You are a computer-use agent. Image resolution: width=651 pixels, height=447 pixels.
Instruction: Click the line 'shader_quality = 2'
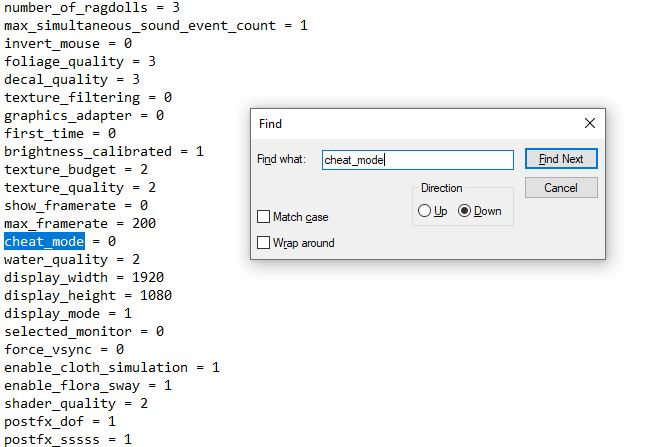click(76, 403)
